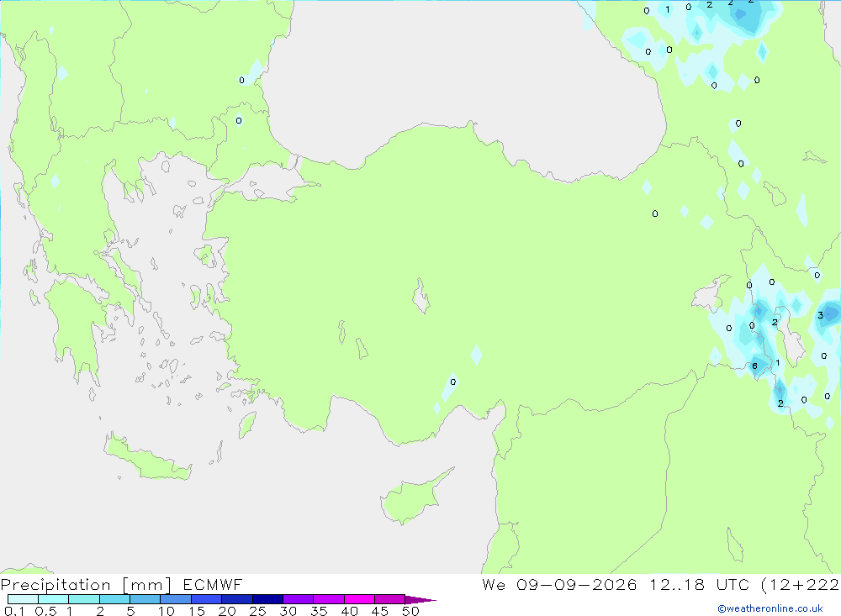Select the 1 mm legend swatch
Viewport: 841px width, 616px height.
83,599
